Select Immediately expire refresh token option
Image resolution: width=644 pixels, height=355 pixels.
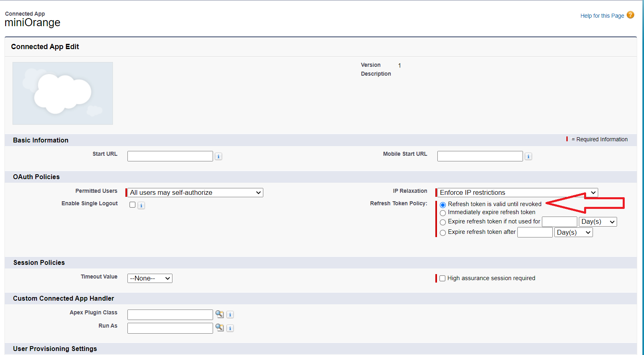(x=443, y=213)
